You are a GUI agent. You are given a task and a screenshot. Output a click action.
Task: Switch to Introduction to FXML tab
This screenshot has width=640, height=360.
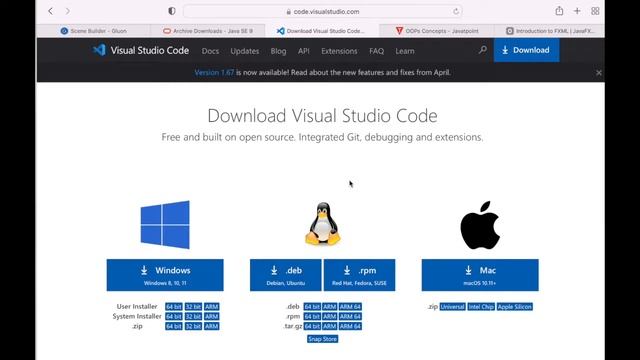tap(550, 31)
